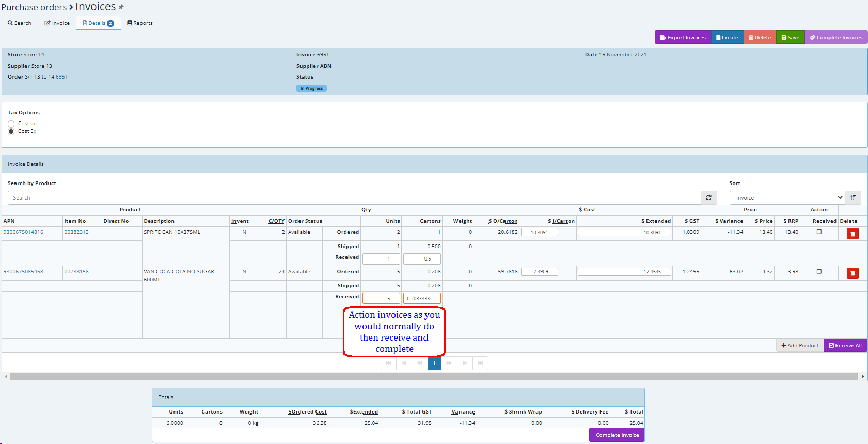The width and height of the screenshot is (868, 444).
Task: Select the Cost Inc radio option
Action: (x=11, y=124)
